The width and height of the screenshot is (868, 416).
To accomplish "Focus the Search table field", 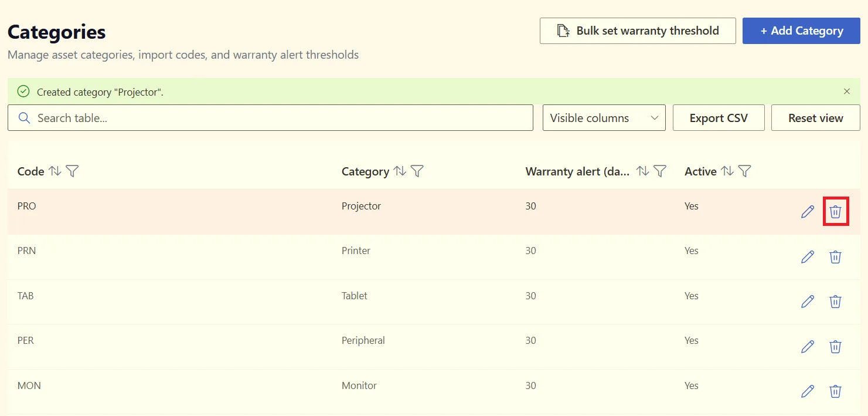I will [270, 118].
